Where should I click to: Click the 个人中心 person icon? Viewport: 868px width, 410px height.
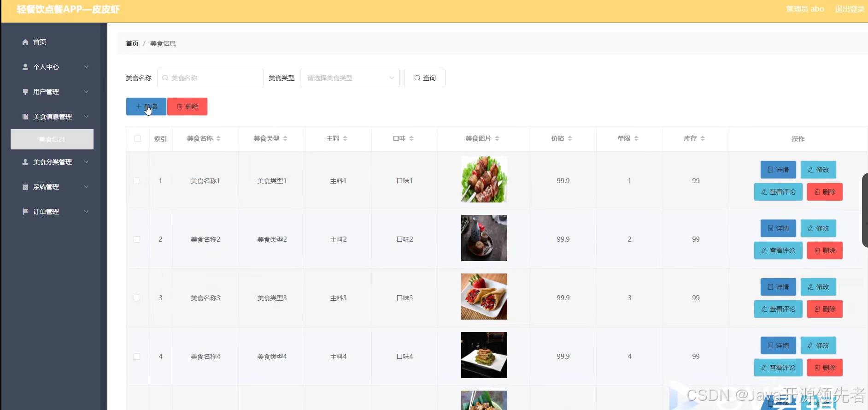pyautogui.click(x=25, y=67)
